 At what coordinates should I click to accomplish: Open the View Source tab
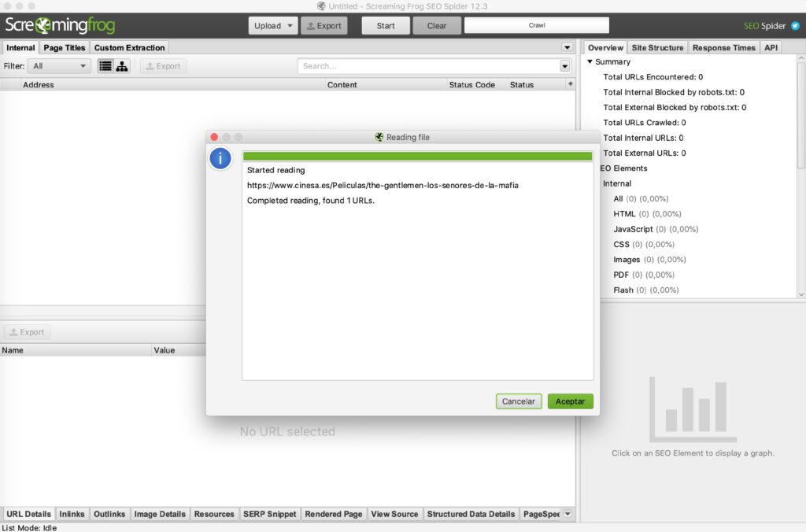(395, 513)
